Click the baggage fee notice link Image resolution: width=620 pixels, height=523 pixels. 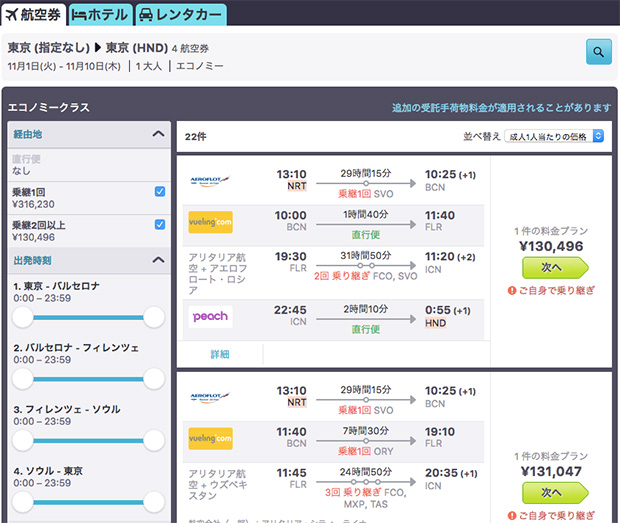(x=501, y=108)
